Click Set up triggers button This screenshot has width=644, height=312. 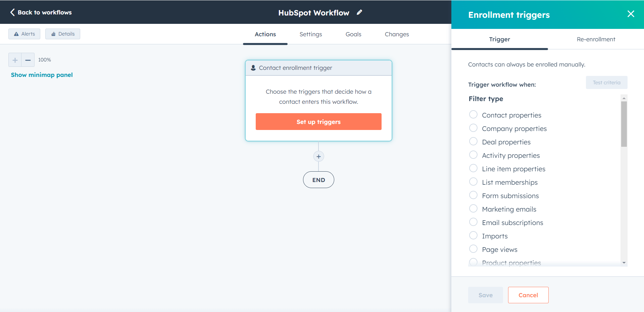pos(318,122)
